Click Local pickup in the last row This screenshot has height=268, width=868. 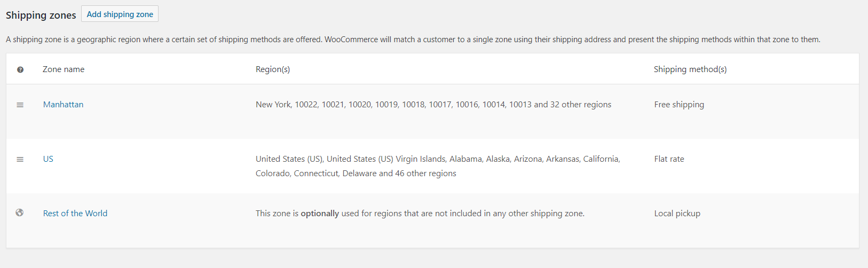point(677,214)
